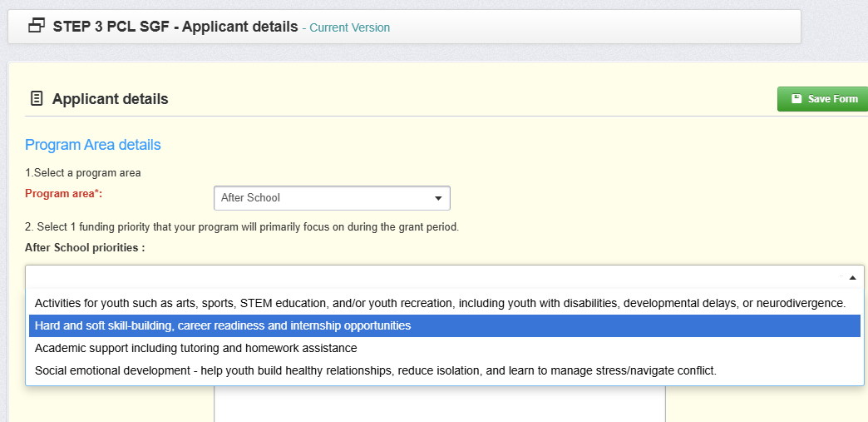Click the Applicant details section heading
Image resolution: width=868 pixels, height=422 pixels.
point(110,99)
